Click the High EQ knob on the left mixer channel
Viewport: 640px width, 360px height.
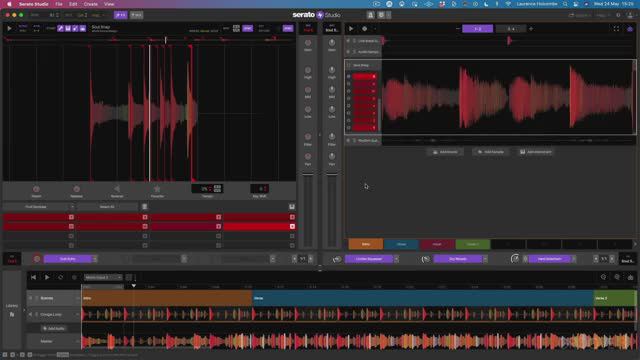308,70
